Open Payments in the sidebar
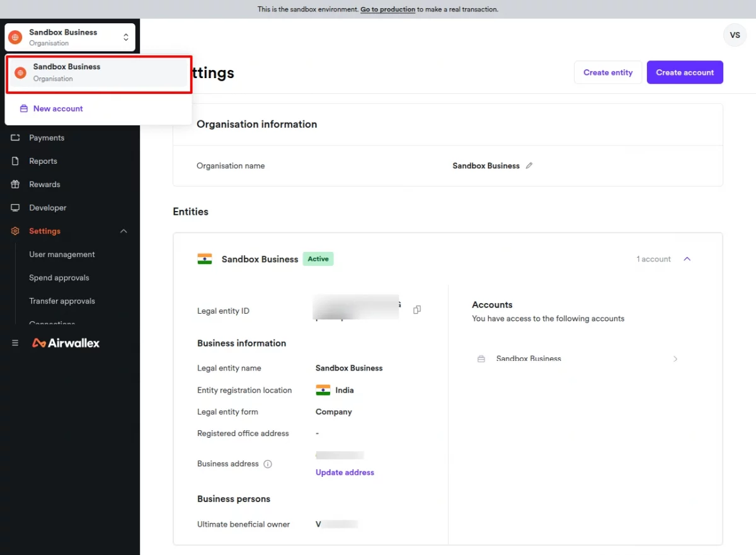The image size is (756, 555). 47,137
